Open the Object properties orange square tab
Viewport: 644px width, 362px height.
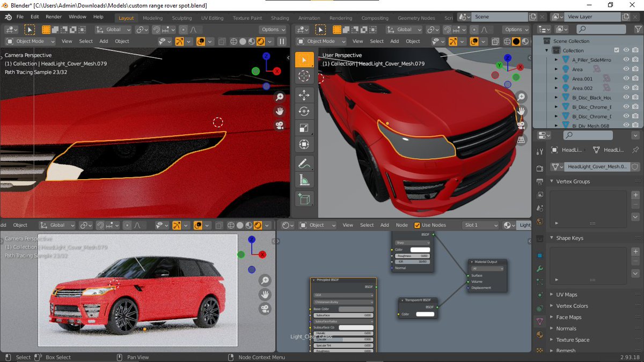[540, 255]
